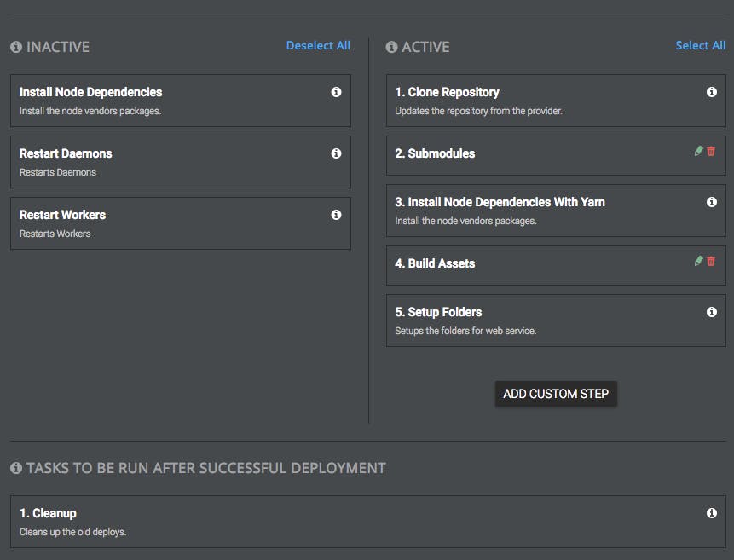Click info icon on Restart Workers
This screenshot has height=560, width=734.
(336, 215)
